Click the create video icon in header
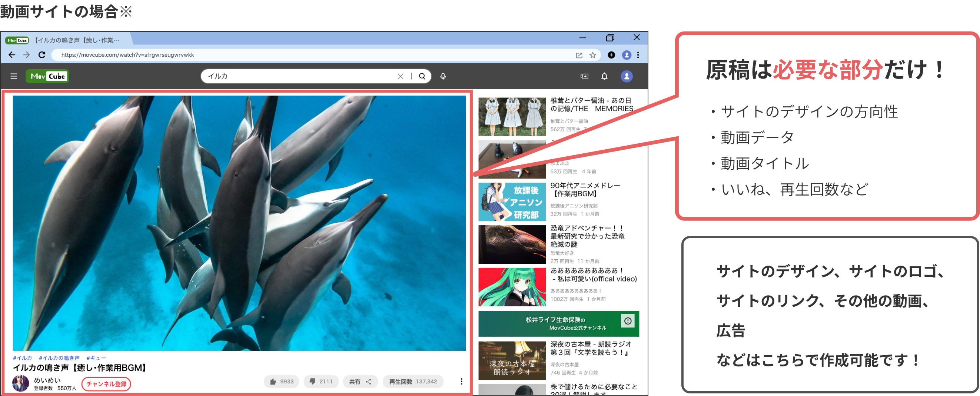 tap(584, 76)
